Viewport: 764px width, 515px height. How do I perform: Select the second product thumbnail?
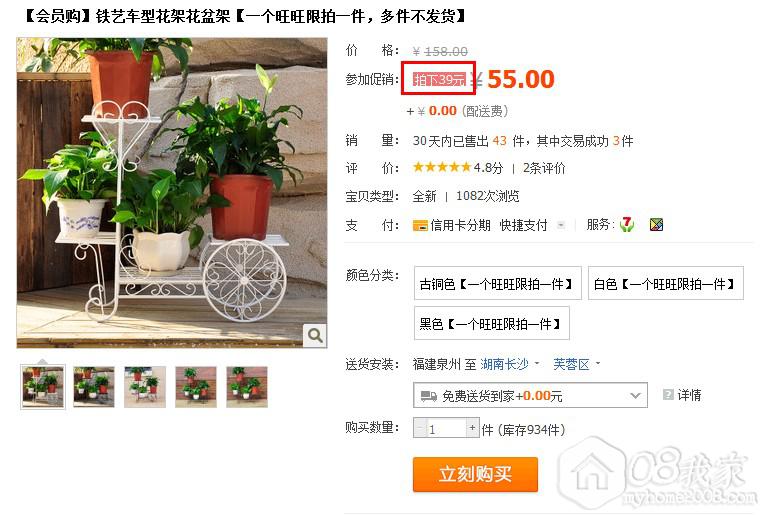(x=94, y=387)
